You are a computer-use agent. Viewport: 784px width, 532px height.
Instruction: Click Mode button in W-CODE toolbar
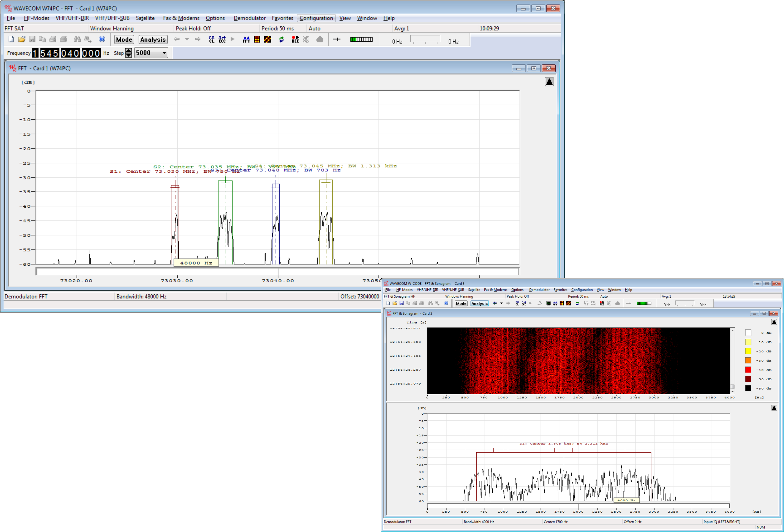pyautogui.click(x=461, y=303)
